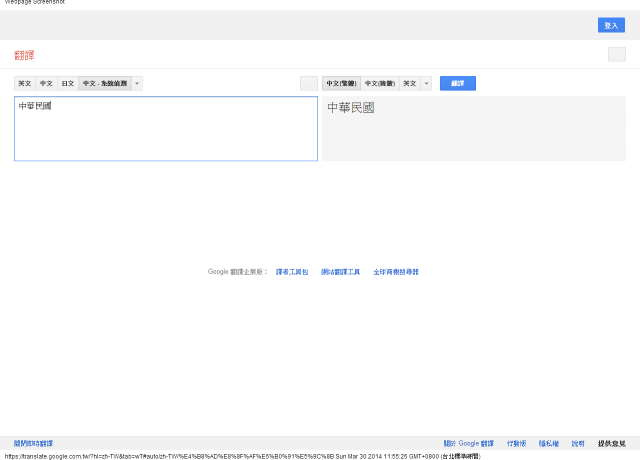Open the 行動版 mobile footer link
This screenshot has height=460, width=640.
coord(516,443)
